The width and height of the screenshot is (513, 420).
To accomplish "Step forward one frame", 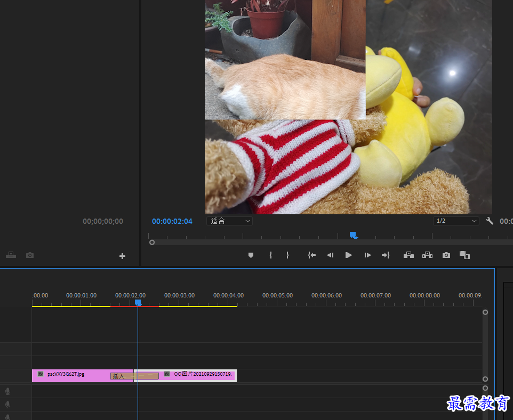I will point(367,255).
